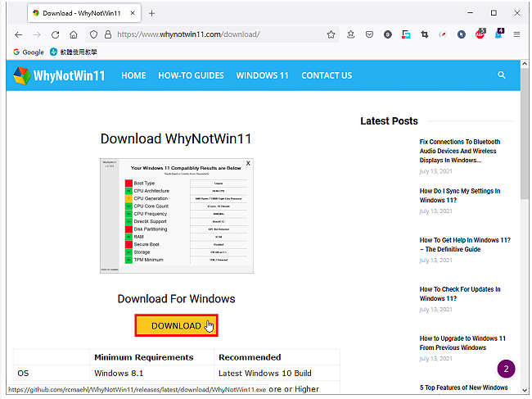Go back to the previous page
Screen dimensions: 532x399
coord(19,34)
